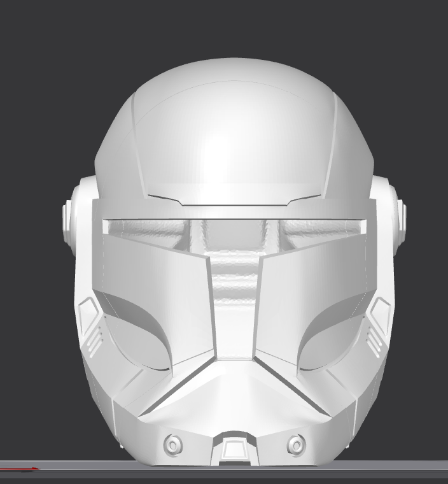The width and height of the screenshot is (448, 484).
Task: Select the white helmet 3D model
Action: (234, 262)
